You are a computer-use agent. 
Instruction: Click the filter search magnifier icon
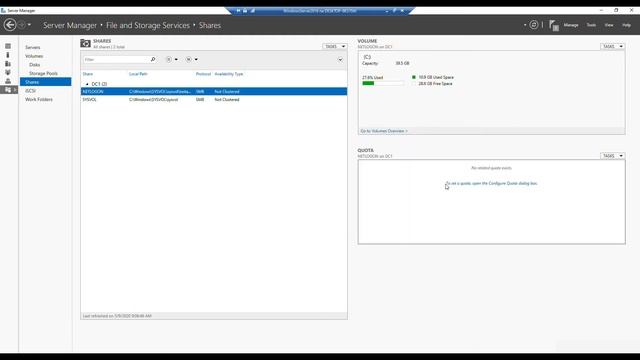click(x=153, y=60)
